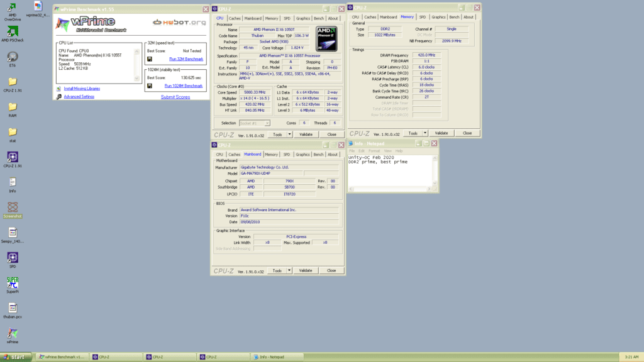
Task: Switch to Info - Notepad in the taskbar
Action: [x=277, y=357]
